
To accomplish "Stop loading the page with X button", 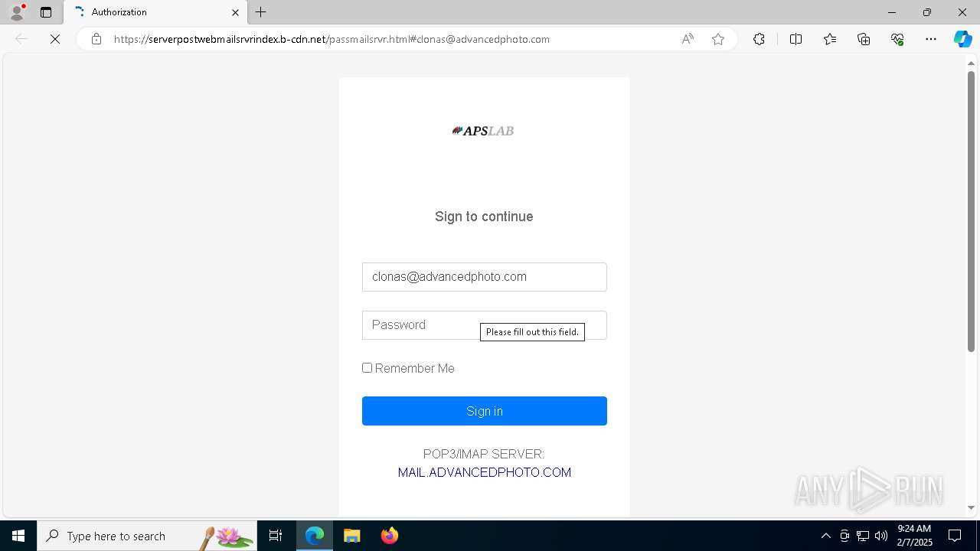I will pos(55,39).
